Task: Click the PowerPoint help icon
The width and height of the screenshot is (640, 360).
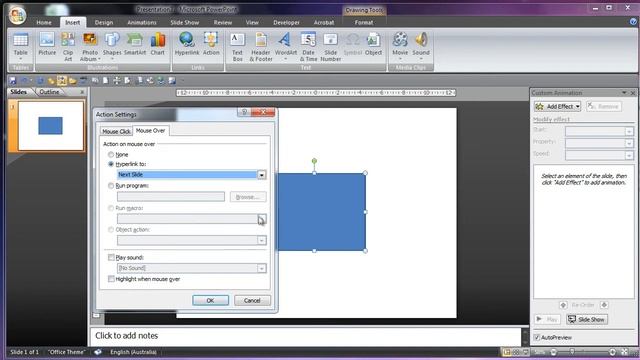Action: (x=633, y=22)
